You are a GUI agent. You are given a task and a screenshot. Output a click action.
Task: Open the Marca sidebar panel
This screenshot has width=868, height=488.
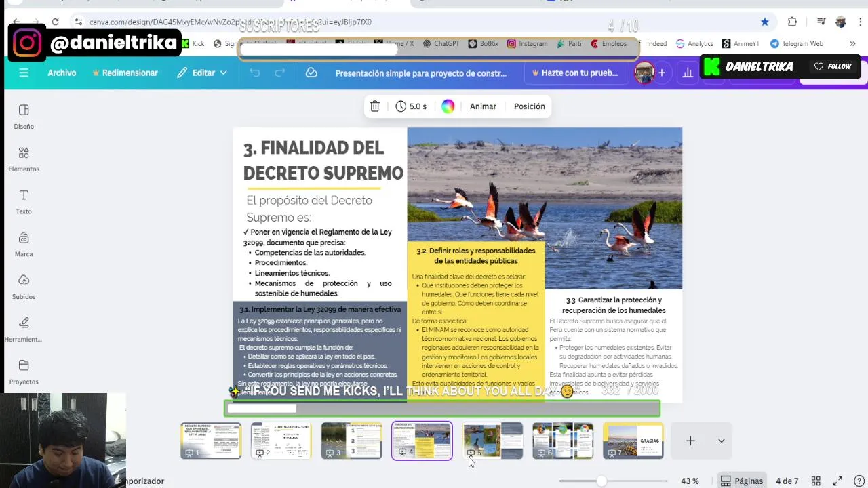(x=24, y=245)
